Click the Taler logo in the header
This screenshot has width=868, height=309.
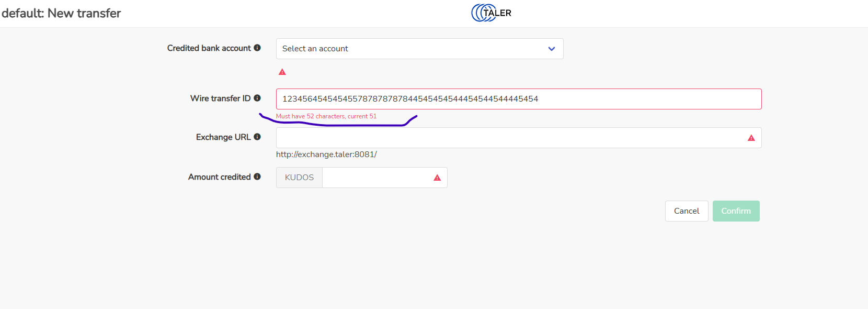point(491,13)
